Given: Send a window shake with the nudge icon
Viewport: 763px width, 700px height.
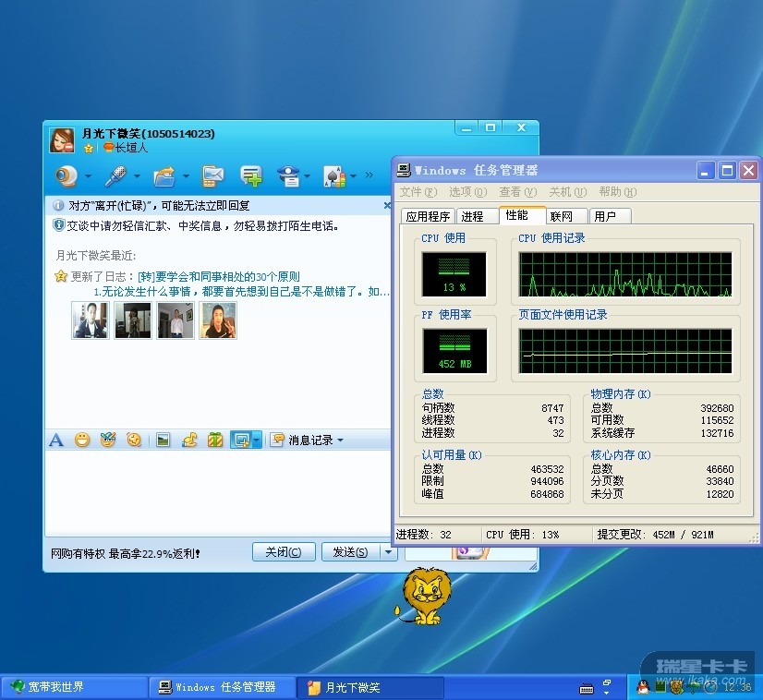Looking at the screenshot, I should tap(134, 440).
